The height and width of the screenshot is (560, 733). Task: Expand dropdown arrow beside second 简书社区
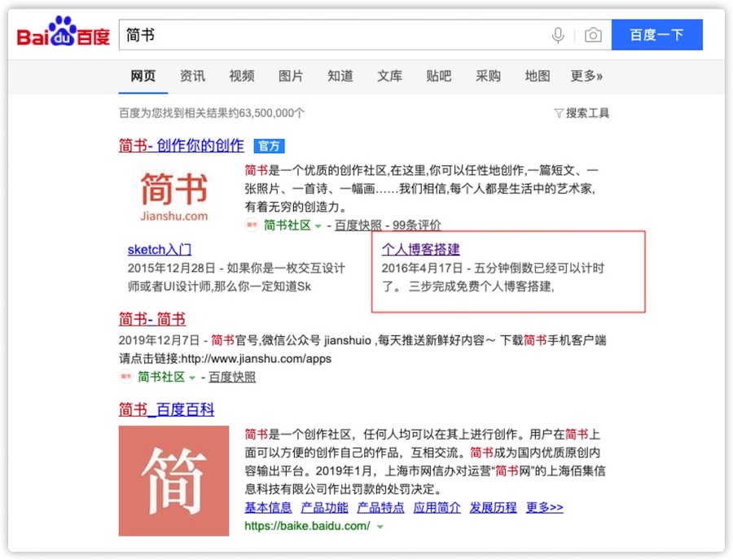point(192,378)
